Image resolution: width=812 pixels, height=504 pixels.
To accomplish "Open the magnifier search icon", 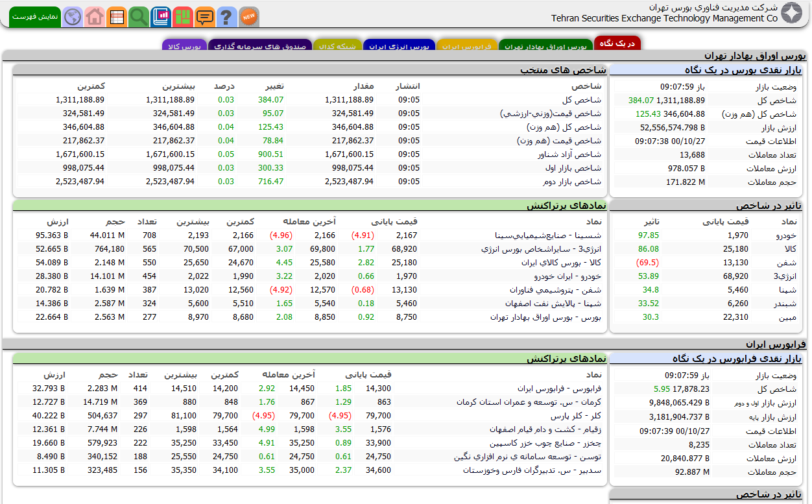I will 139,17.
